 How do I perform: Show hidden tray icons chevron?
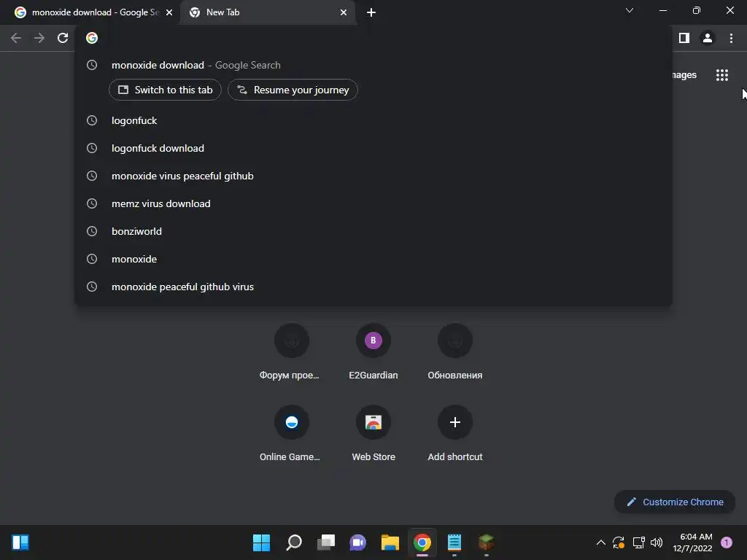[601, 542]
